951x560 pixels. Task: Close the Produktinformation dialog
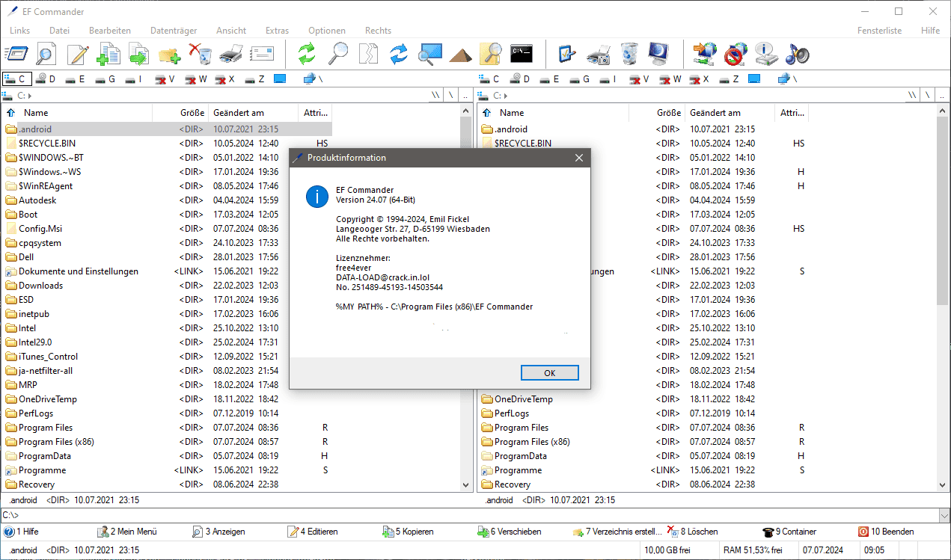579,158
